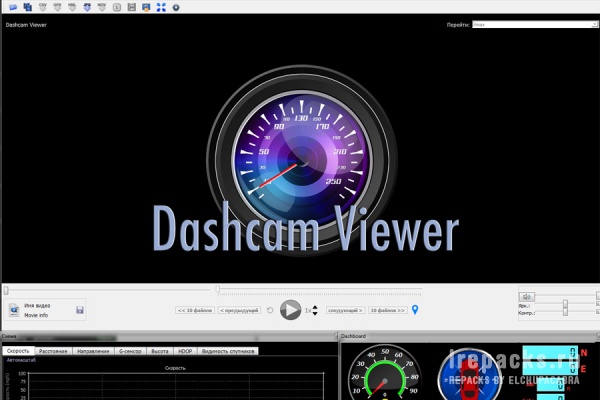The height and width of the screenshot is (400, 600).
Task: Open the 'Перейти' dropdown list
Action: tap(535, 24)
